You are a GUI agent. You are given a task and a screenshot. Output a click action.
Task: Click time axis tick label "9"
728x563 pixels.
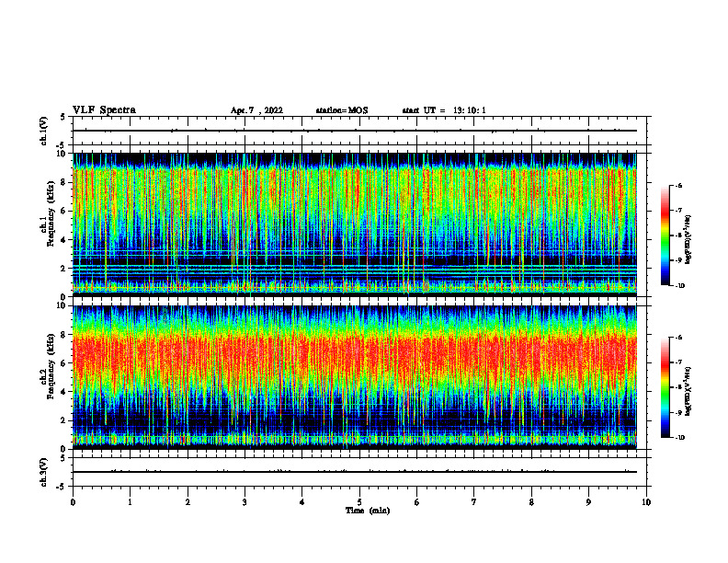tap(589, 502)
